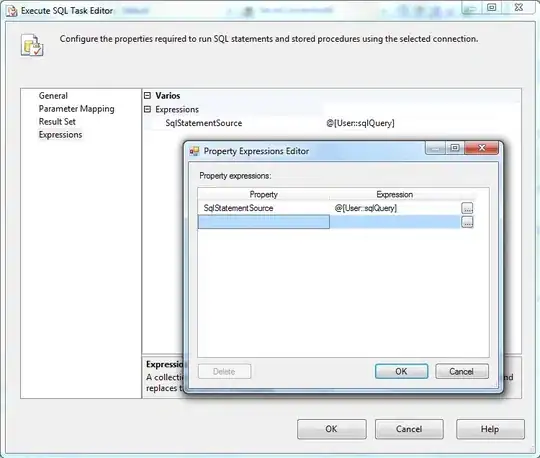
Task: Select the SqlStatementSource property cell in the Expressions Editor
Action: [x=263, y=208]
